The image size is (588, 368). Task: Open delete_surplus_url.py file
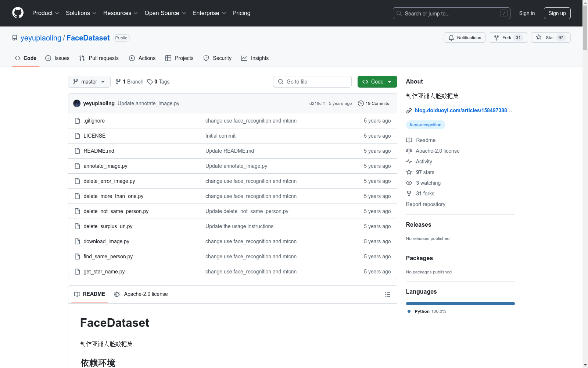(x=108, y=226)
